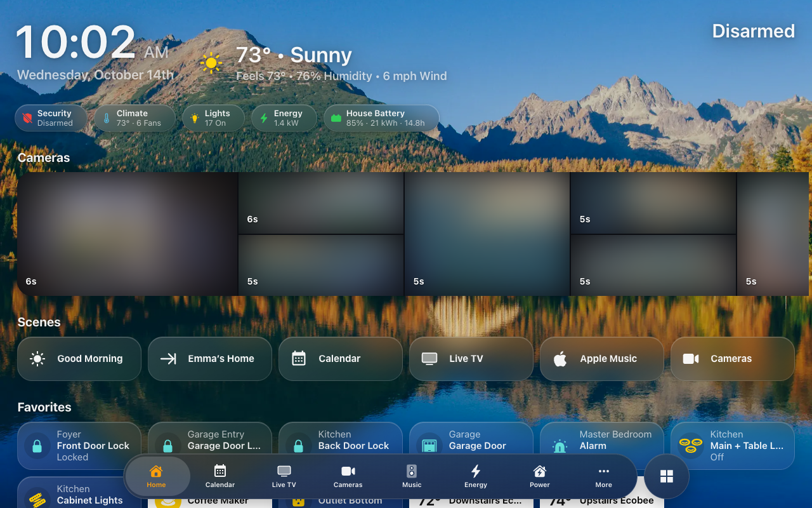Switch to Power tab in bottom bar
The height and width of the screenshot is (508, 812).
[540, 476]
